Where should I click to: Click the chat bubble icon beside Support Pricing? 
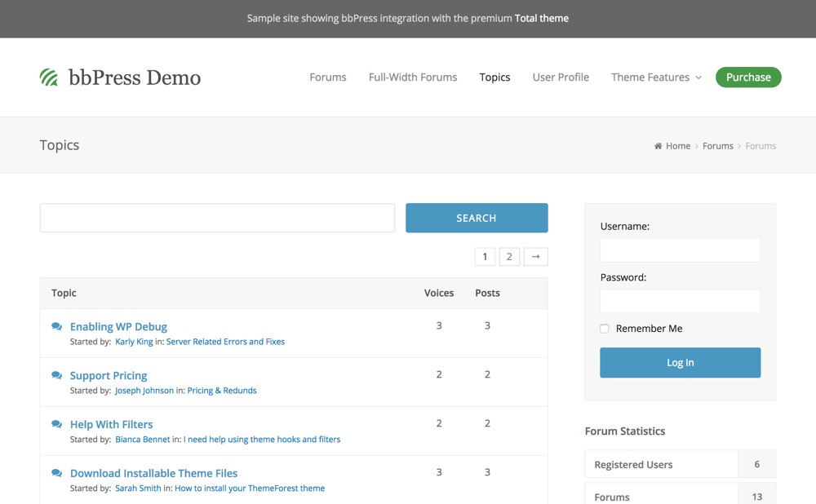click(57, 375)
